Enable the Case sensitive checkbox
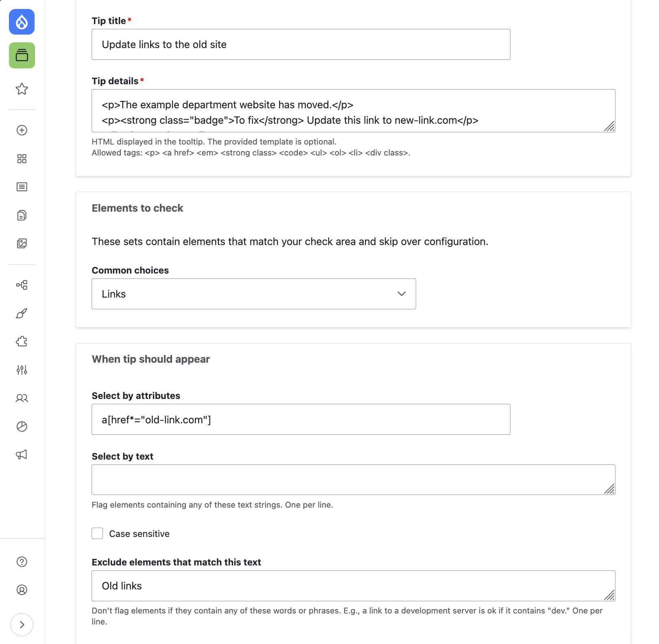 [x=97, y=533]
